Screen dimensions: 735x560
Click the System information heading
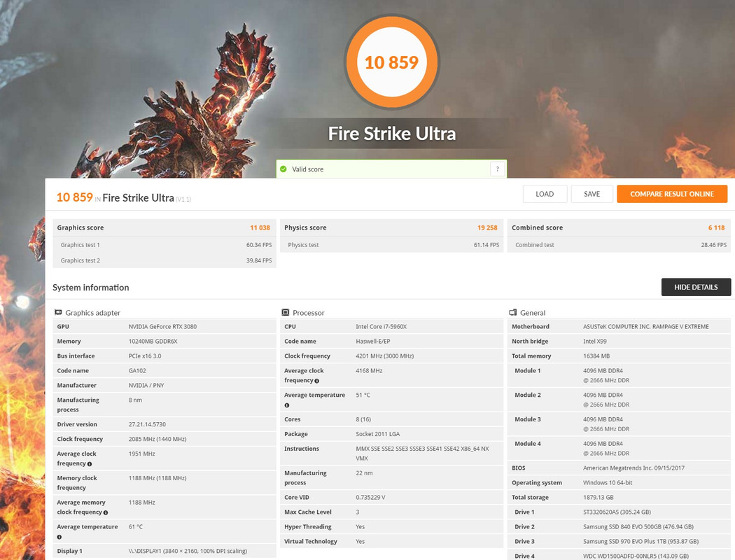click(90, 288)
